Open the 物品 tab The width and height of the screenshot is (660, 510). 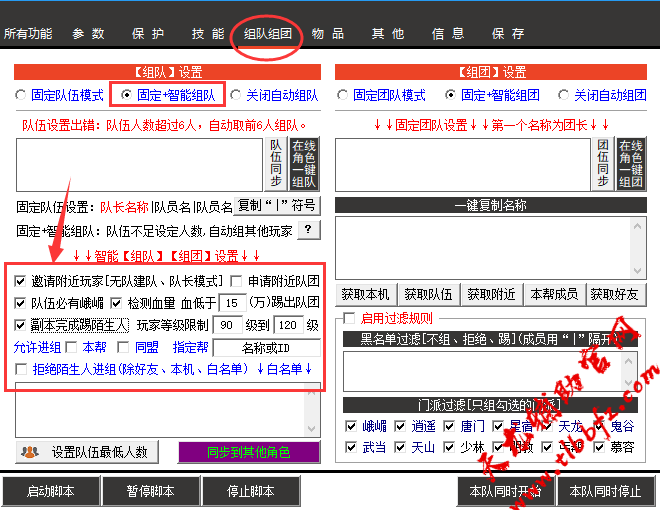(328, 33)
